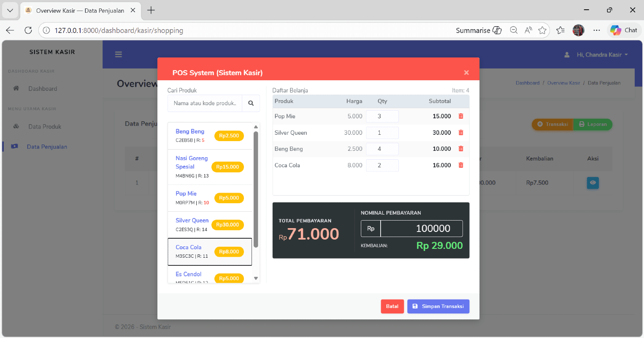Click the search magnifier icon in Cari Produk

click(x=251, y=103)
